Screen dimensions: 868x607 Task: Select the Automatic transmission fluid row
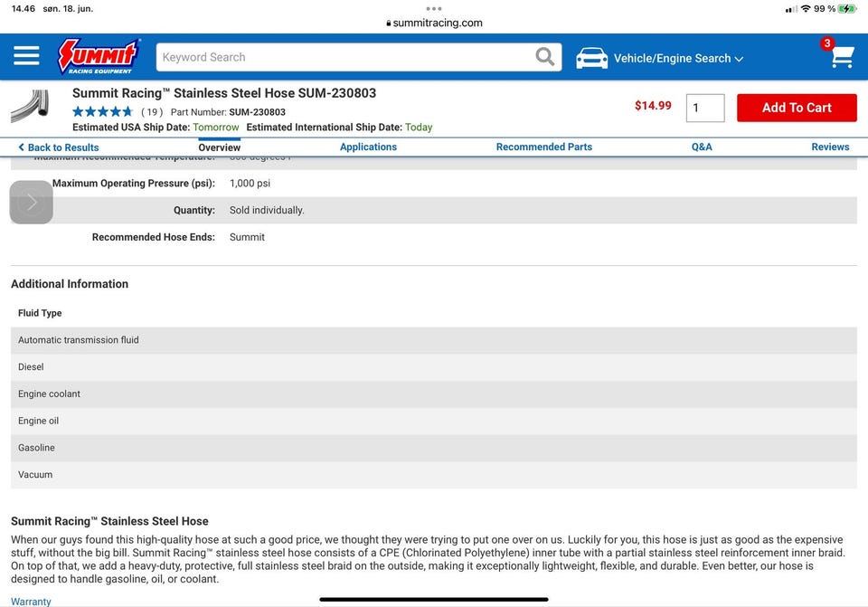coord(434,340)
